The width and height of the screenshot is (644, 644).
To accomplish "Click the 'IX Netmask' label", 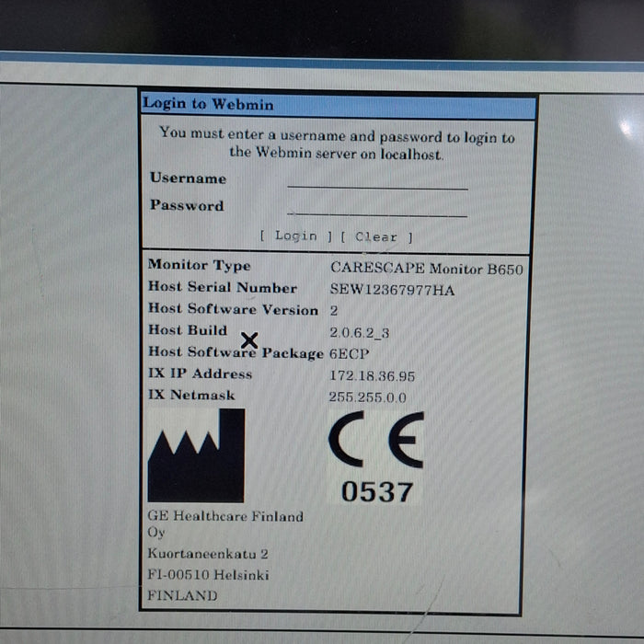I will (191, 395).
